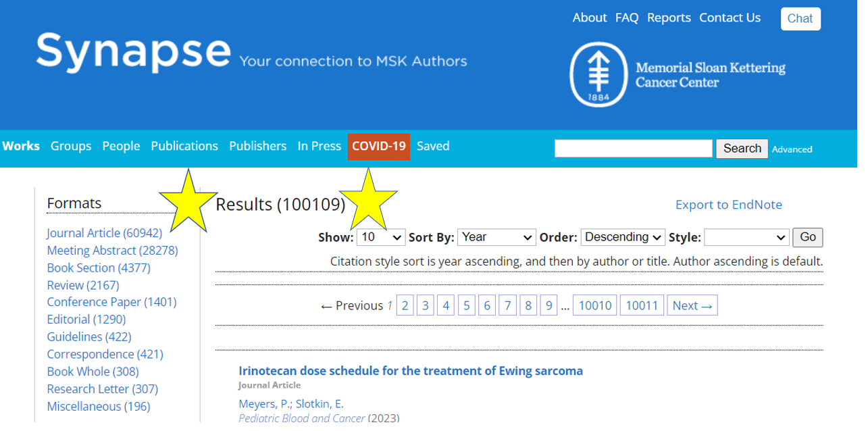Click the Next page link
Image resolution: width=868 pixels, height=431 pixels.
pyautogui.click(x=692, y=305)
